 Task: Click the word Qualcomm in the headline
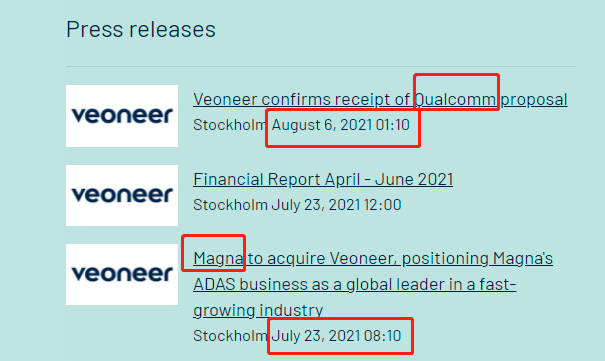click(x=455, y=100)
